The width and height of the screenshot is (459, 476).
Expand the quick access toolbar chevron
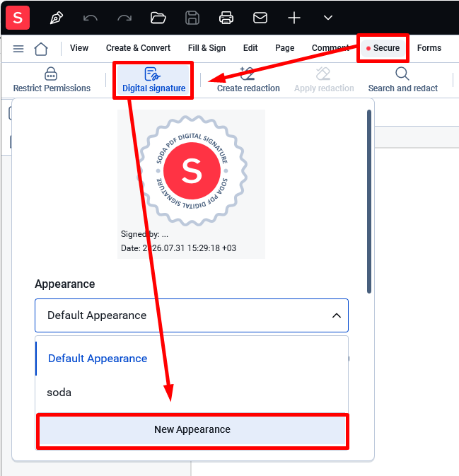pyautogui.click(x=328, y=18)
